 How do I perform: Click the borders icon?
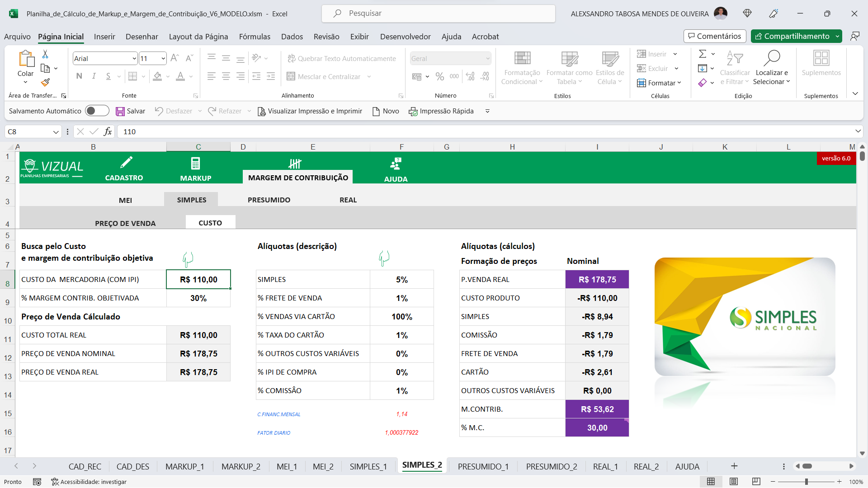pos(132,76)
